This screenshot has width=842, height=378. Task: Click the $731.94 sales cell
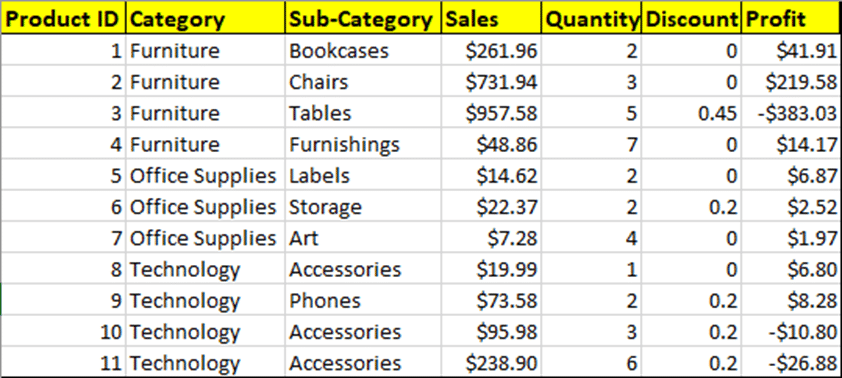tap(491, 82)
